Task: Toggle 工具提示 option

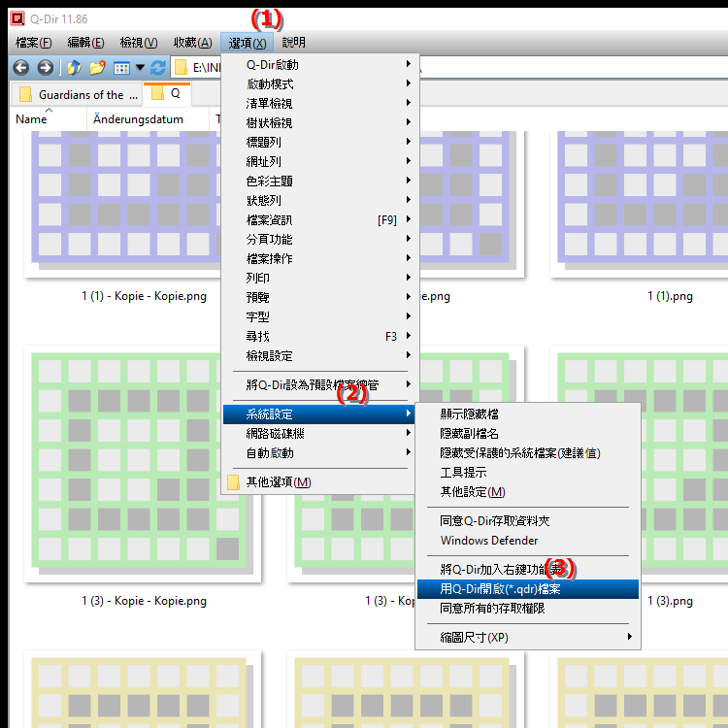Action: (528, 473)
